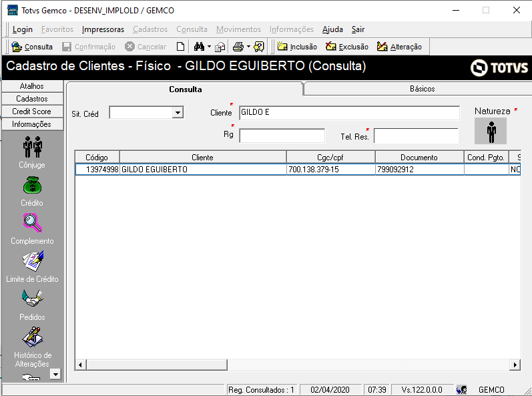This screenshot has width=532, height=396.
Task: Click the GILDO EGUIBERTO table cell
Action: 203,170
